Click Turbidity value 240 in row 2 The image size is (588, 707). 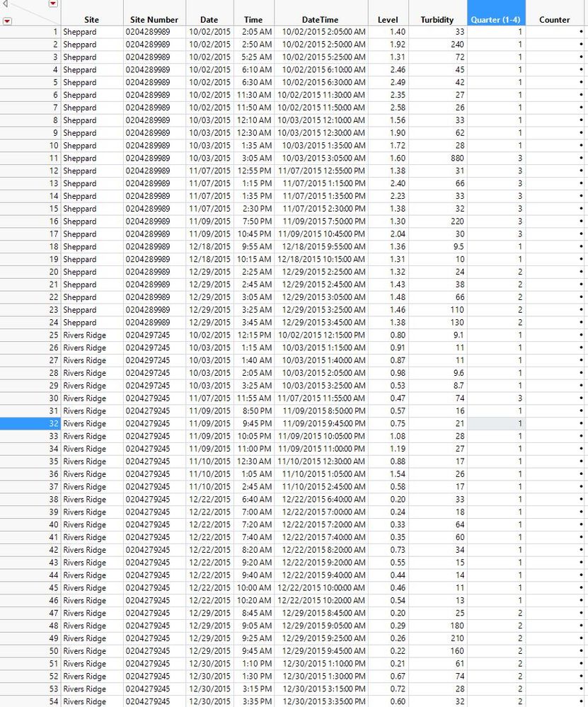[x=457, y=45]
